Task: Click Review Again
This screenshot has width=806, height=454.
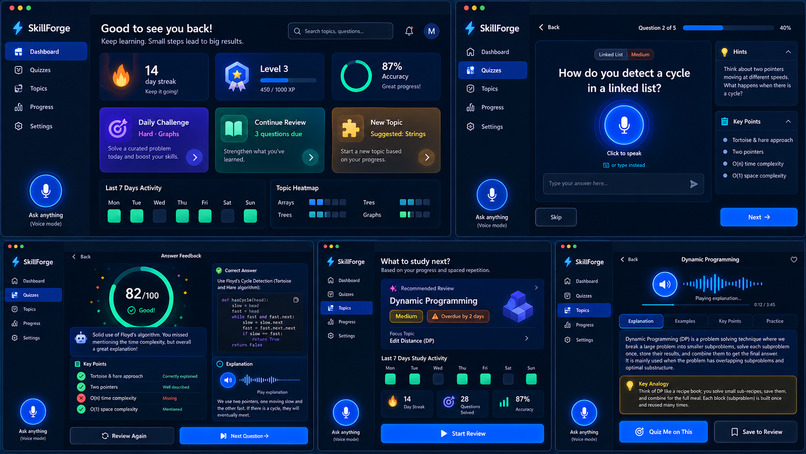Action: (122, 436)
